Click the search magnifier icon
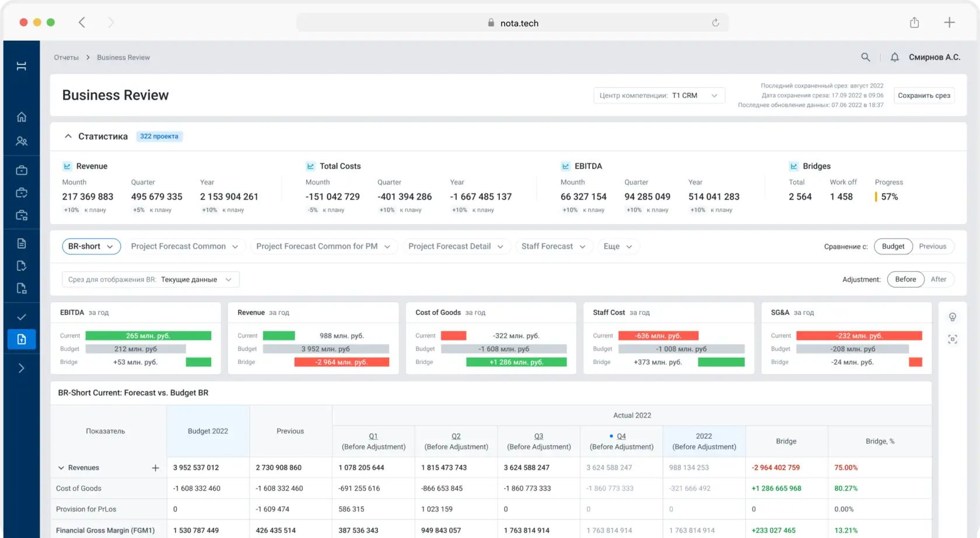Image resolution: width=980 pixels, height=538 pixels. (x=866, y=57)
